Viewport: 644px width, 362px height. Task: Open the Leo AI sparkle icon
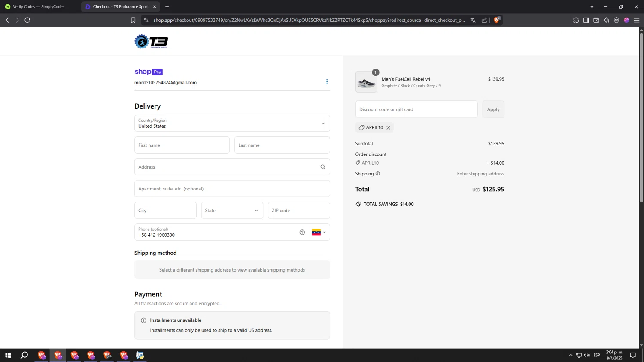(606, 20)
